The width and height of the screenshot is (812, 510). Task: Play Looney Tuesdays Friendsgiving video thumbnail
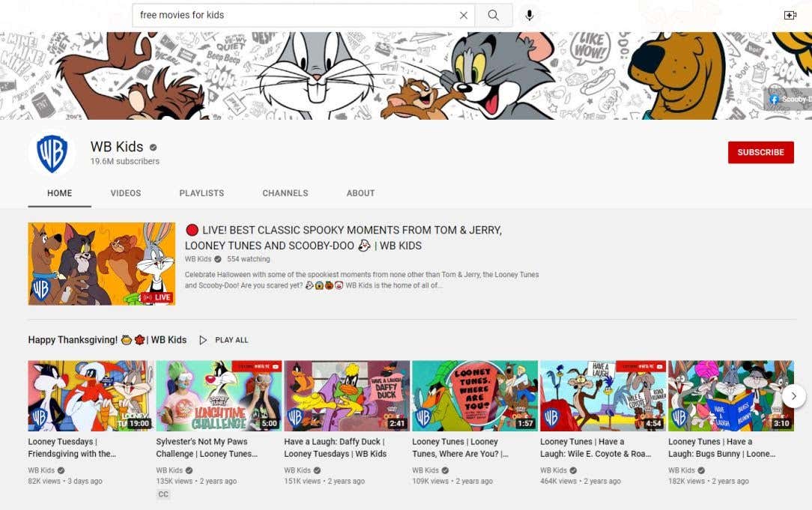[91, 395]
